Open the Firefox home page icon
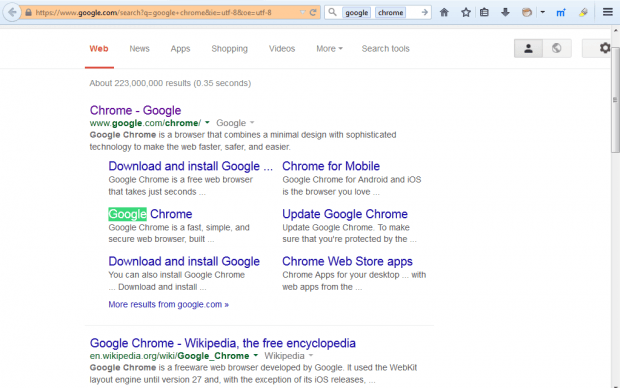Image resolution: width=620 pixels, height=388 pixels. pyautogui.click(x=444, y=13)
